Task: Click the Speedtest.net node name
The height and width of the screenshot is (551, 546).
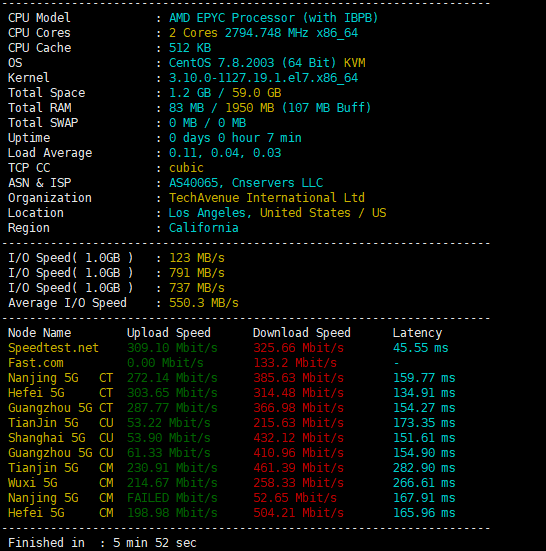Action: click(53, 348)
